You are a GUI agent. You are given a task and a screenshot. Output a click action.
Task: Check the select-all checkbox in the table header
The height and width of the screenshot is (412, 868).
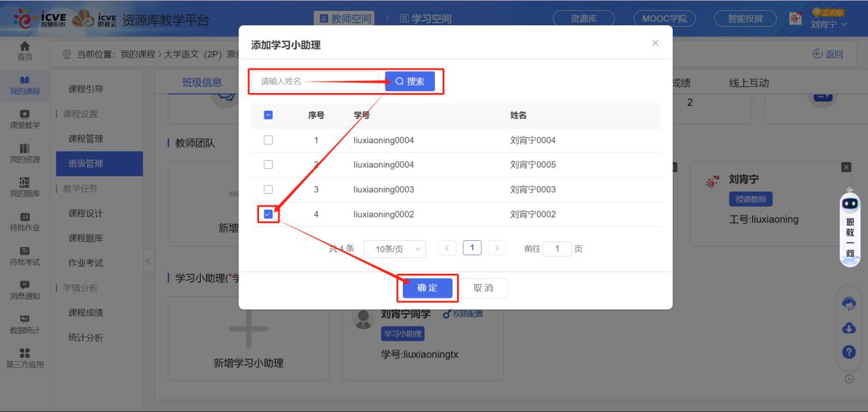point(268,115)
